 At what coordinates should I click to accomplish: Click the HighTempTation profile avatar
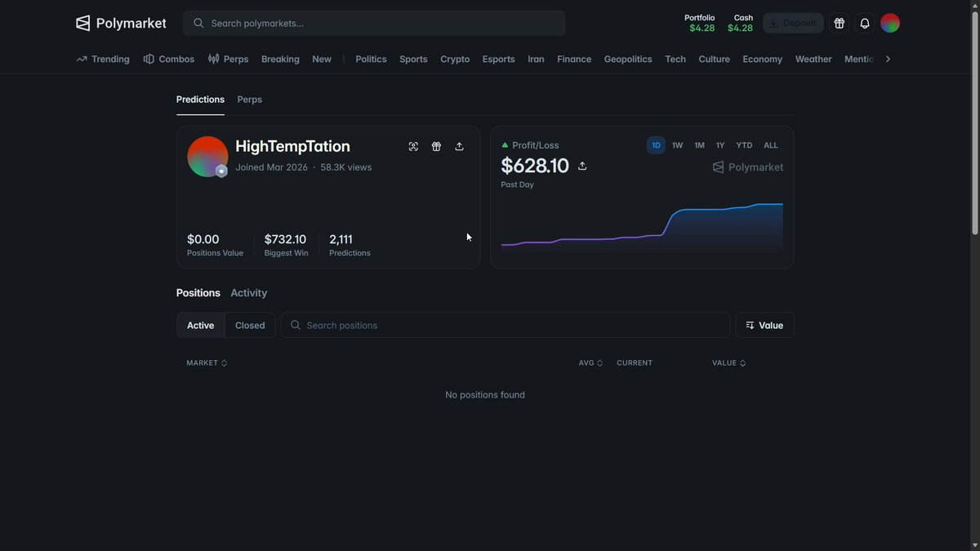[207, 157]
